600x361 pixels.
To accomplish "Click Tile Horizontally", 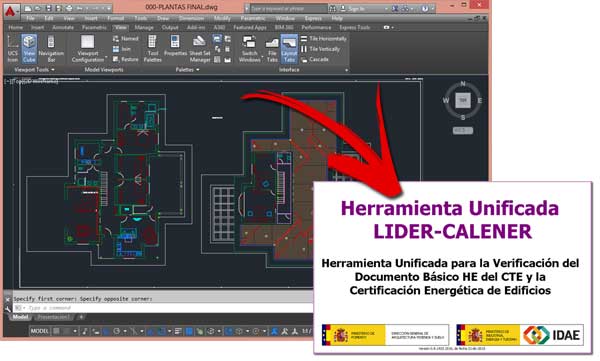I will click(323, 39).
